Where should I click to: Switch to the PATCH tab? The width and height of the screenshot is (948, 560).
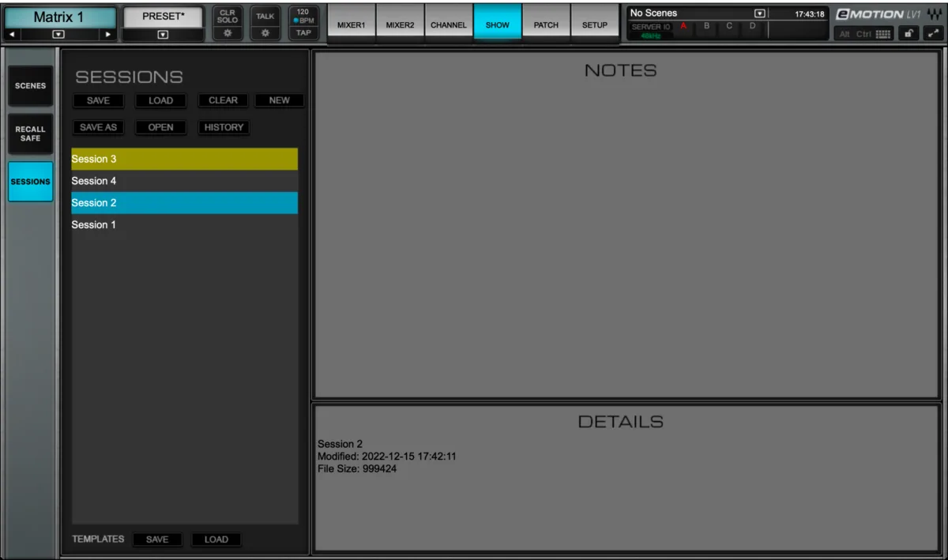546,24
